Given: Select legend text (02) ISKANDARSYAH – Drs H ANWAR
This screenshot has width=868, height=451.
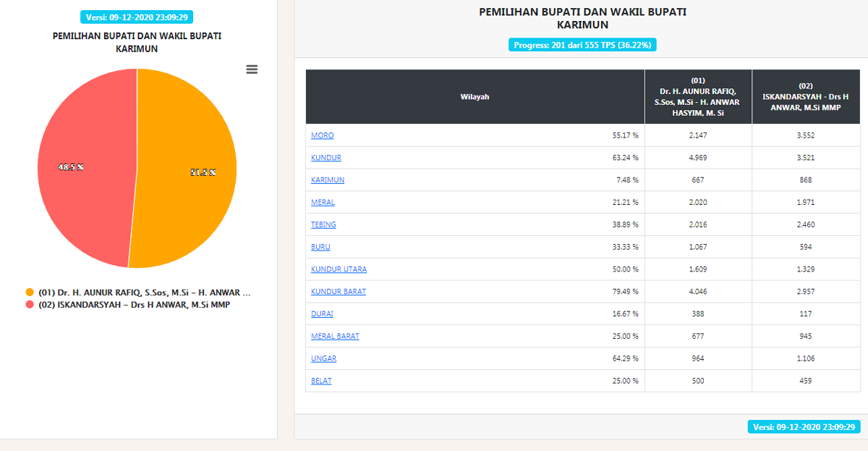Looking at the screenshot, I should (x=135, y=305).
